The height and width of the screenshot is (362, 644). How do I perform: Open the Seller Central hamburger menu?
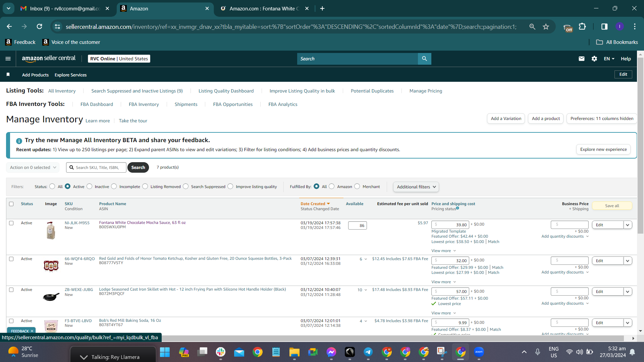pyautogui.click(x=8, y=59)
